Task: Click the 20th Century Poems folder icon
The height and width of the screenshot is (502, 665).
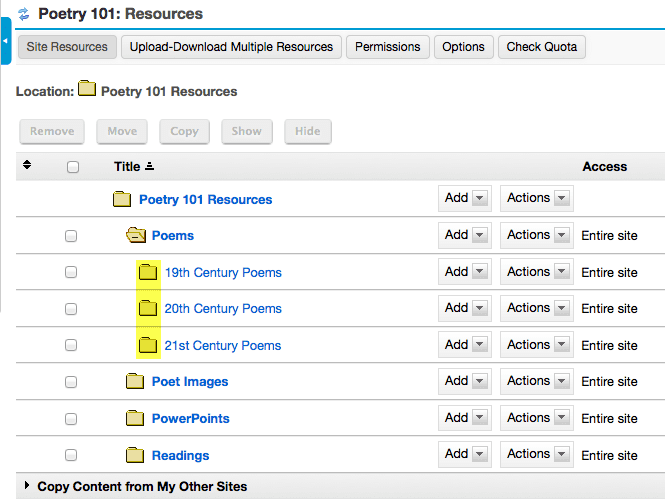Action: click(x=148, y=308)
